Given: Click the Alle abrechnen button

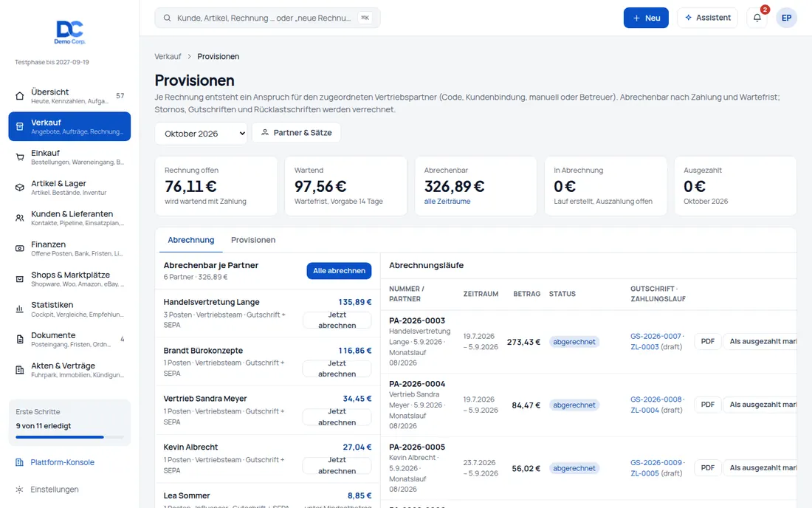Looking at the screenshot, I should [x=339, y=271].
